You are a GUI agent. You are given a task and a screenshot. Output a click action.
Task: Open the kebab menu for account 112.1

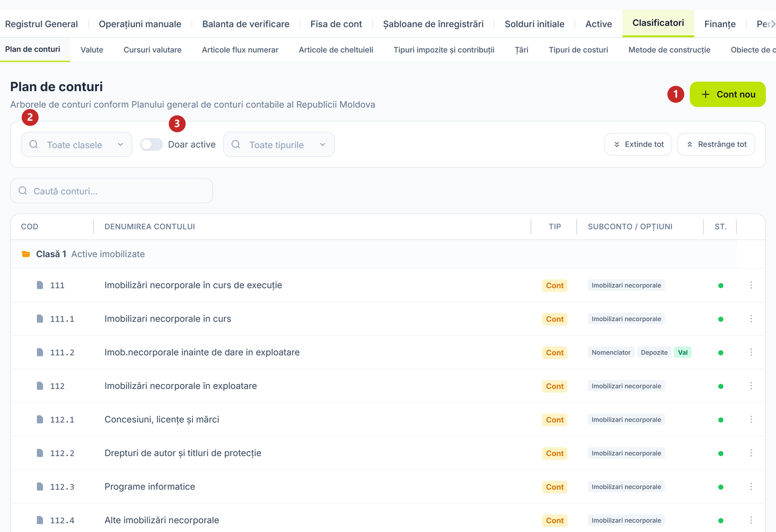[x=751, y=420]
